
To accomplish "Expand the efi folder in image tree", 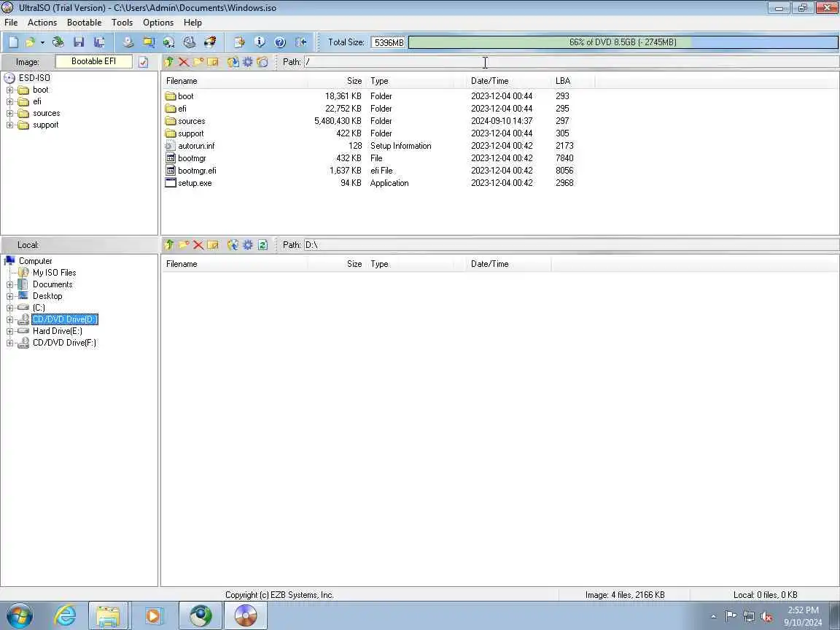I will click(x=9, y=102).
